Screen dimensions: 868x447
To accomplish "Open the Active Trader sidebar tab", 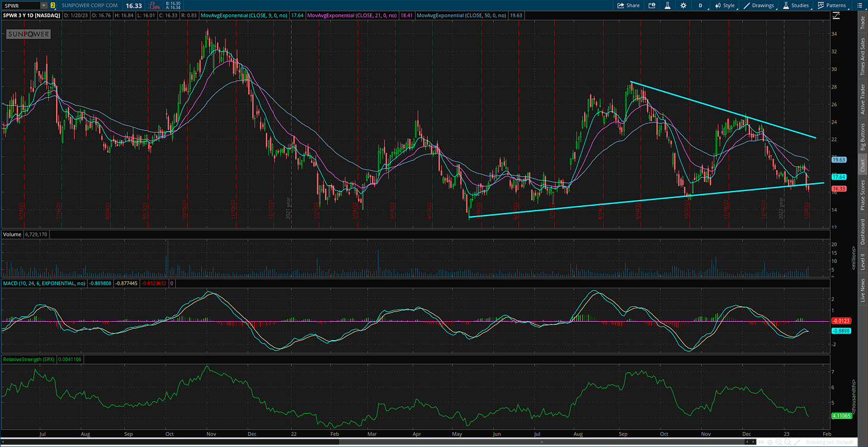I will coord(862,99).
